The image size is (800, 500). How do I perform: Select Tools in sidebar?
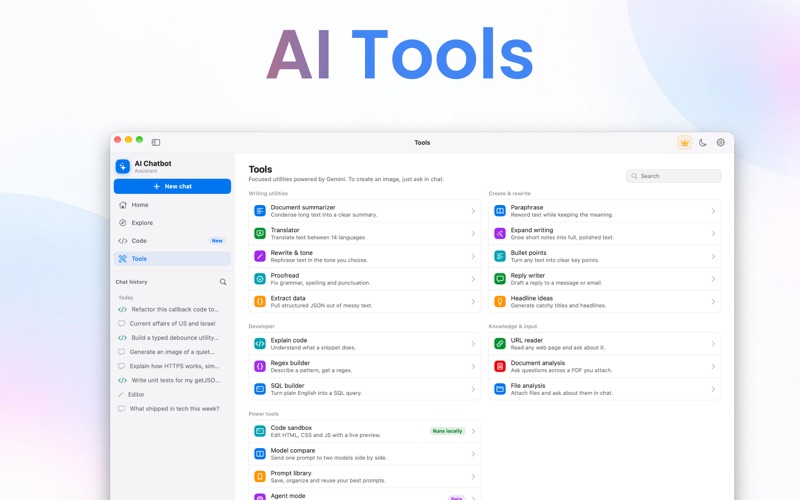(172, 259)
